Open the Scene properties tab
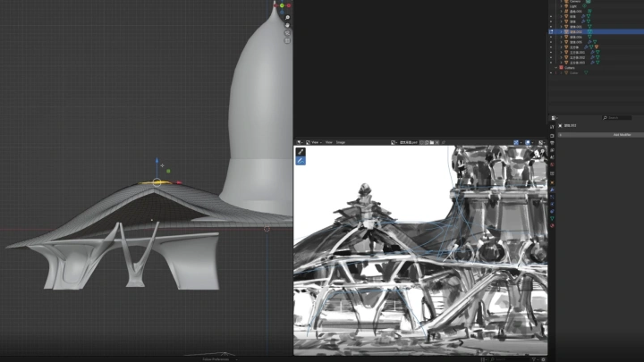 tap(552, 157)
